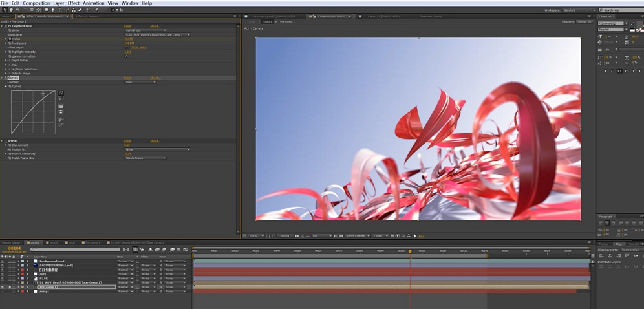
Task: Switch to the sort02 timeline tab
Action: tap(54, 242)
